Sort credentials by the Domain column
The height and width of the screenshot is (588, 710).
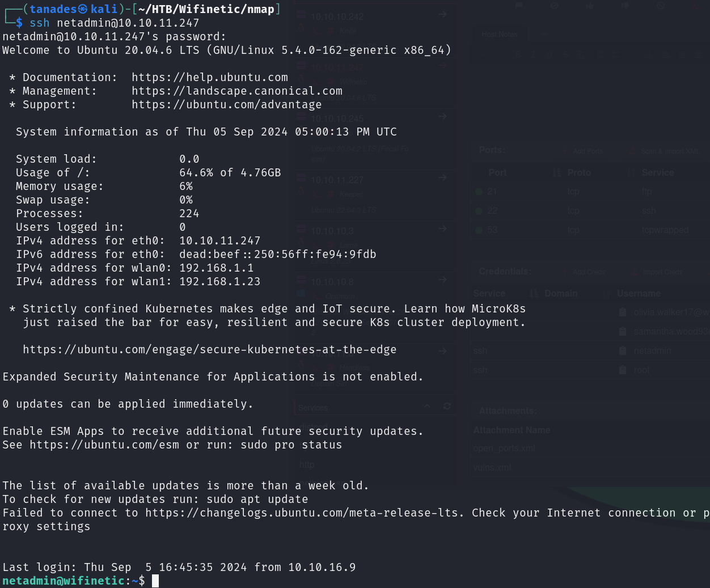(561, 294)
